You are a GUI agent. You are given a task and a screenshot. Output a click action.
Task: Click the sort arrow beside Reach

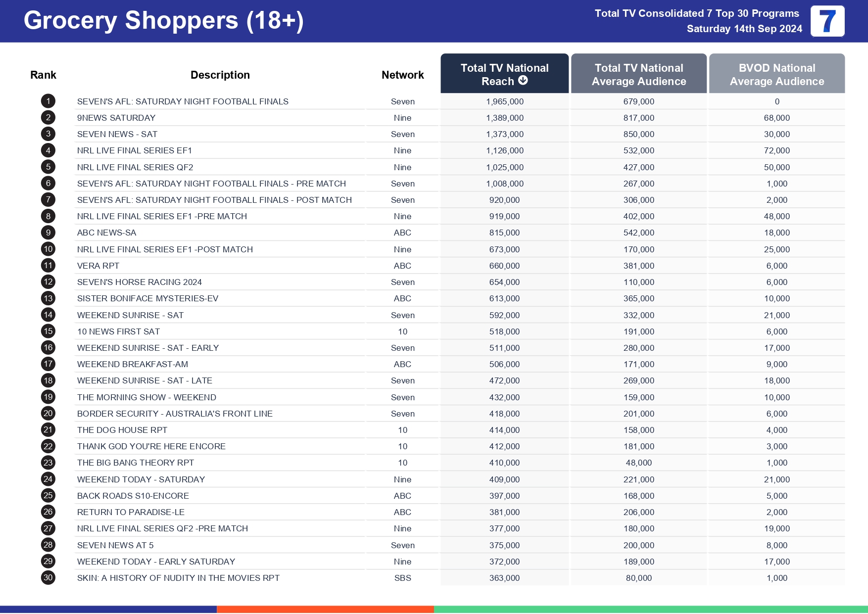pyautogui.click(x=523, y=81)
